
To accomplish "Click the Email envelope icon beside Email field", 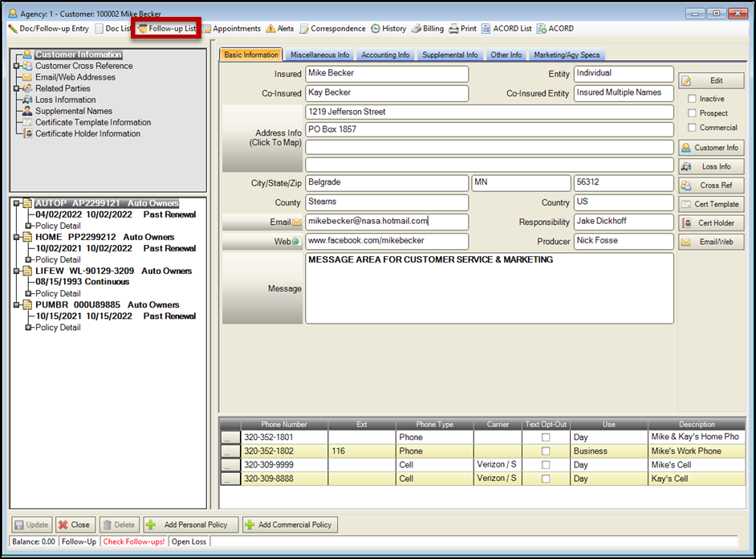I will pyautogui.click(x=296, y=222).
